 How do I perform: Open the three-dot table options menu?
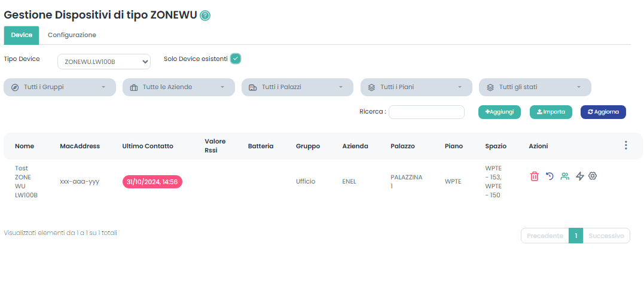[x=625, y=145]
